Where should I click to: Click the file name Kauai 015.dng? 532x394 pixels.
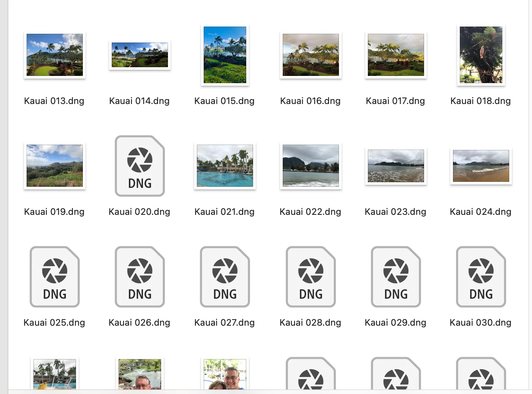[x=225, y=101]
